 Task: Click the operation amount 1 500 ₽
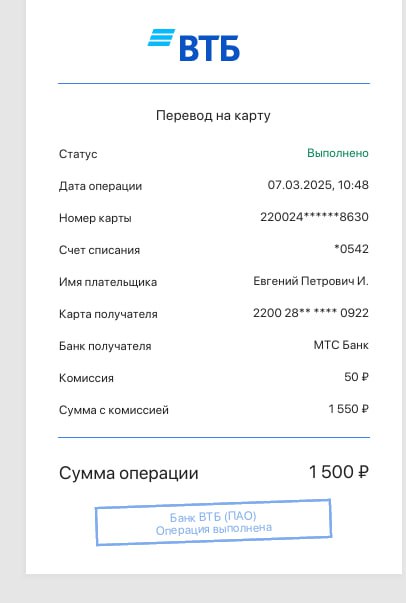click(x=339, y=472)
